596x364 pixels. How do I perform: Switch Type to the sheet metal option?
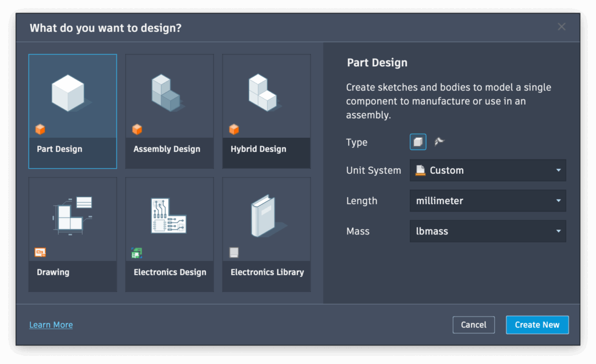(439, 142)
